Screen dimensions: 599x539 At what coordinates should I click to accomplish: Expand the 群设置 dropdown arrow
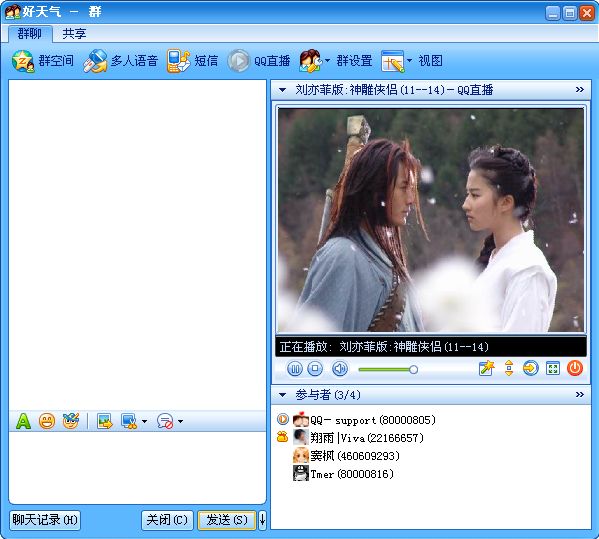pyautogui.click(x=327, y=60)
